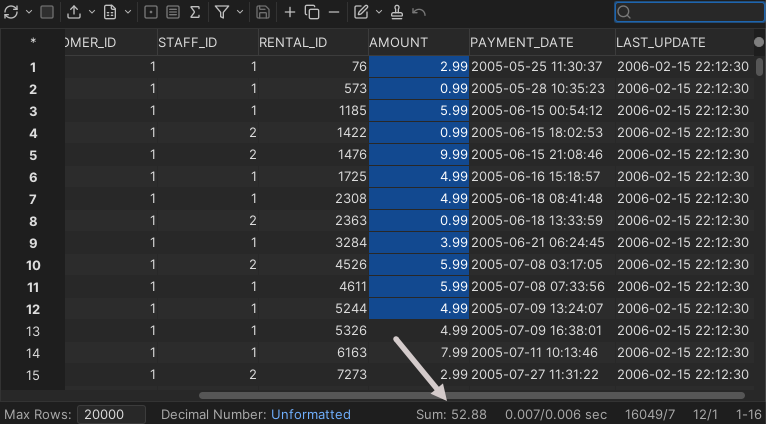Click the filter funnel icon

[222, 12]
